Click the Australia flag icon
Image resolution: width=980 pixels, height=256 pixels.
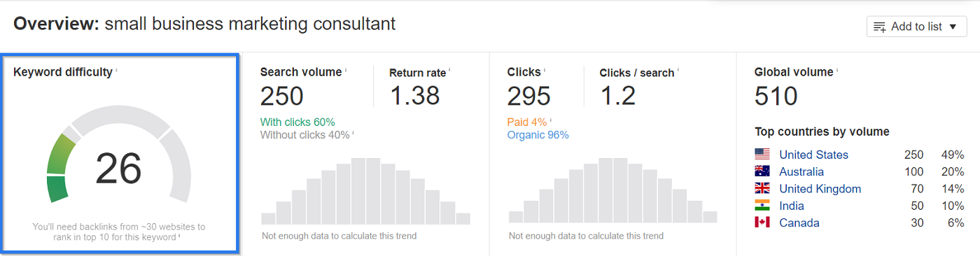pos(762,171)
